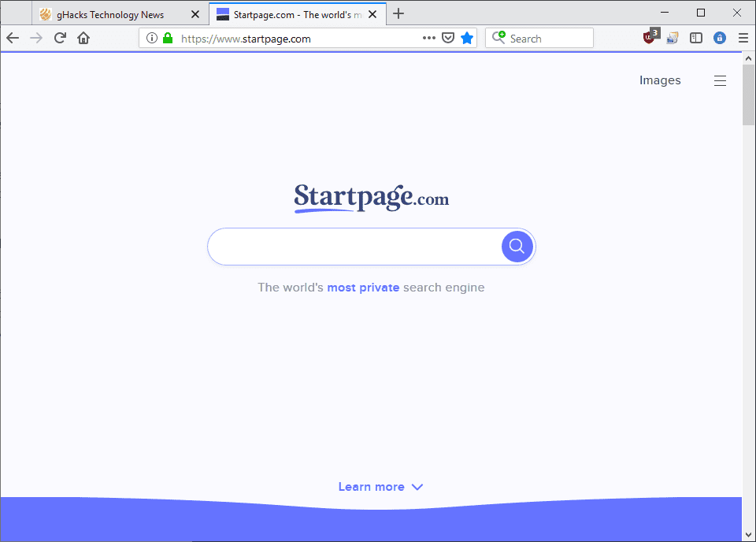Click the forward navigation arrow

point(36,38)
